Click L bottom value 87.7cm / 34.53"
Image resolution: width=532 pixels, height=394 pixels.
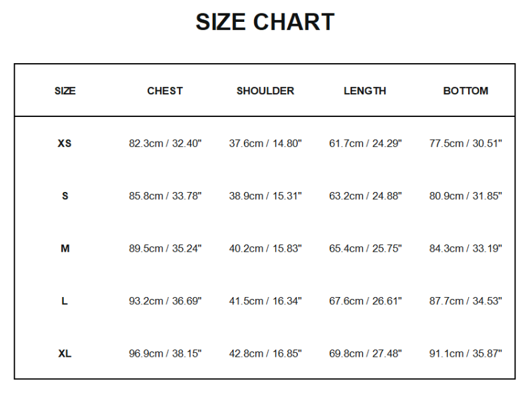pos(465,301)
